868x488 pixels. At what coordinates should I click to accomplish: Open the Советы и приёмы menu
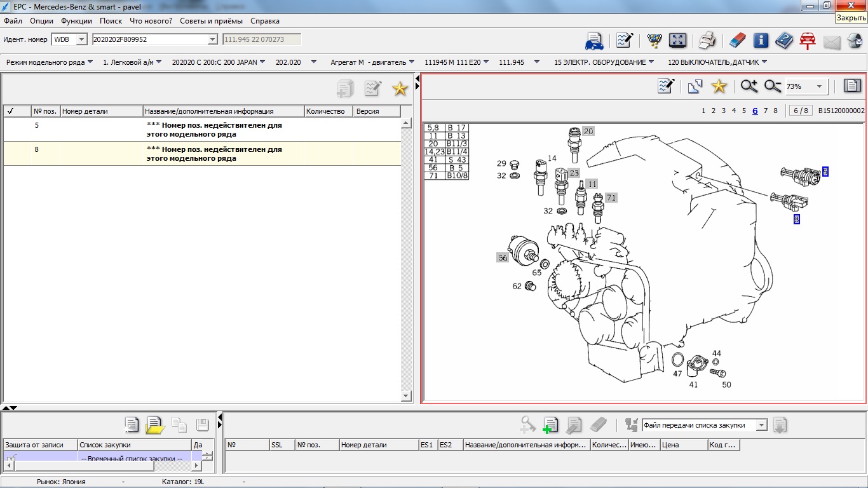pos(212,21)
